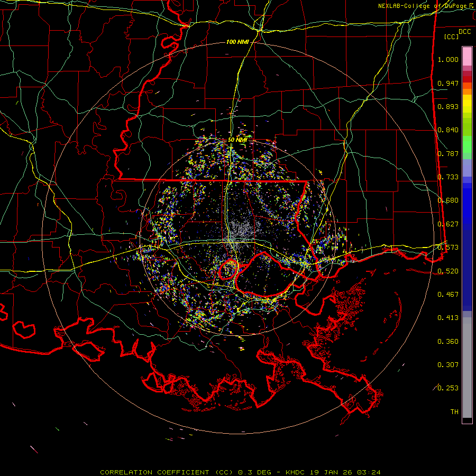Select the "[CC]" legend unit label
The image size is (476, 476).
pos(451,36)
